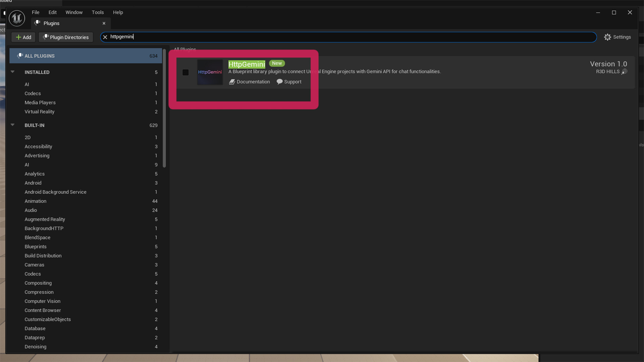644x362 pixels.
Task: Open the File menu
Action: [x=36, y=12]
